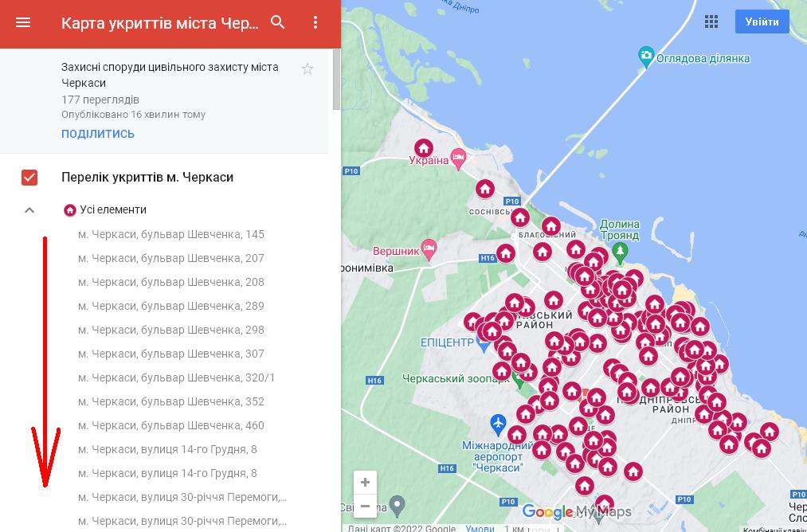
Task: Star this map as favorite
Action: [x=308, y=69]
